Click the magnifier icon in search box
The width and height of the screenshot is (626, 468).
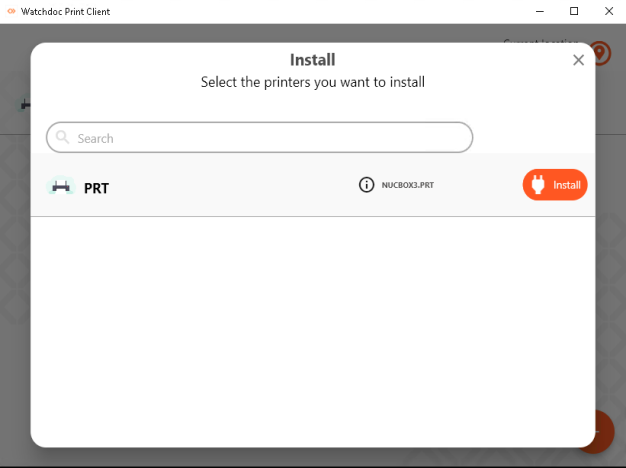point(63,138)
